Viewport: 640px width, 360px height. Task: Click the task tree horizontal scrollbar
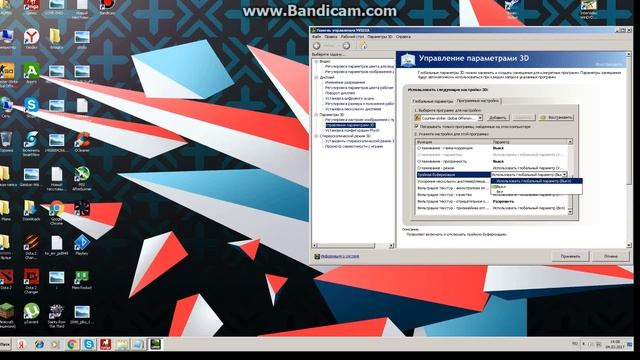pos(353,245)
